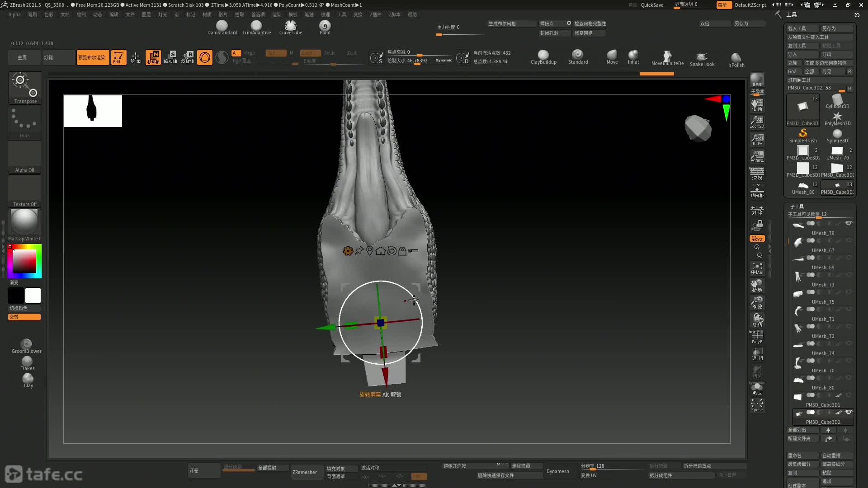Select the Standard brush
This screenshot has height=488, width=868.
coord(578,57)
